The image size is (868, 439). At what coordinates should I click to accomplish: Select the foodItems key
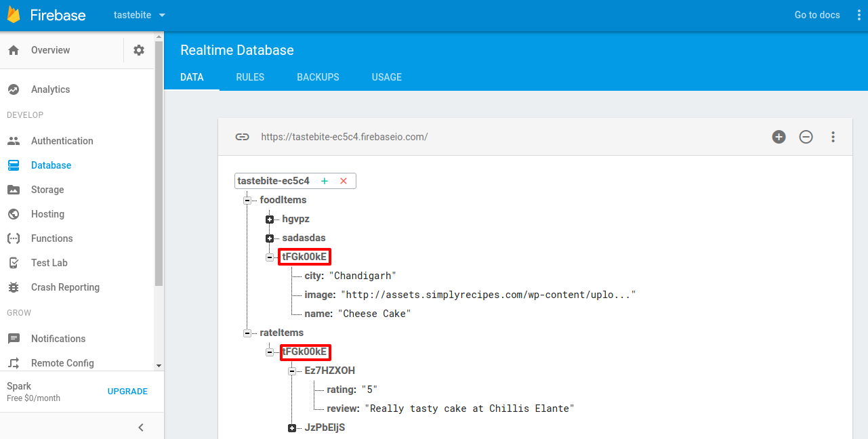[x=283, y=200]
